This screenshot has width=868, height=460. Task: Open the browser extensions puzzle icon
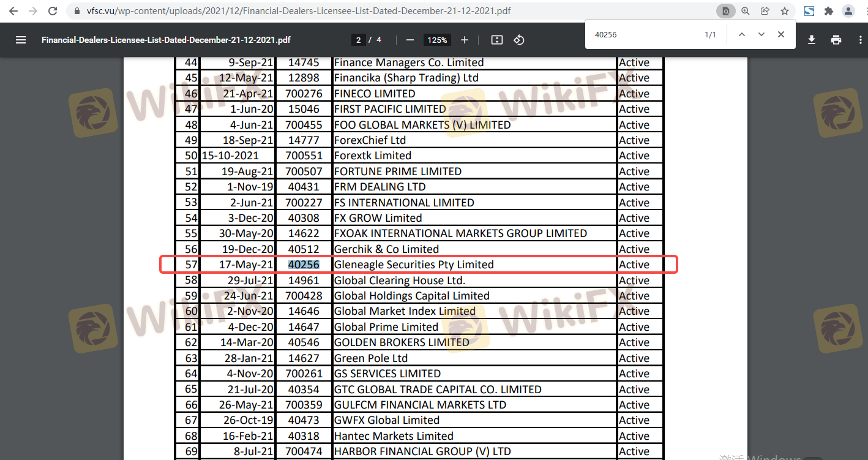(829, 11)
